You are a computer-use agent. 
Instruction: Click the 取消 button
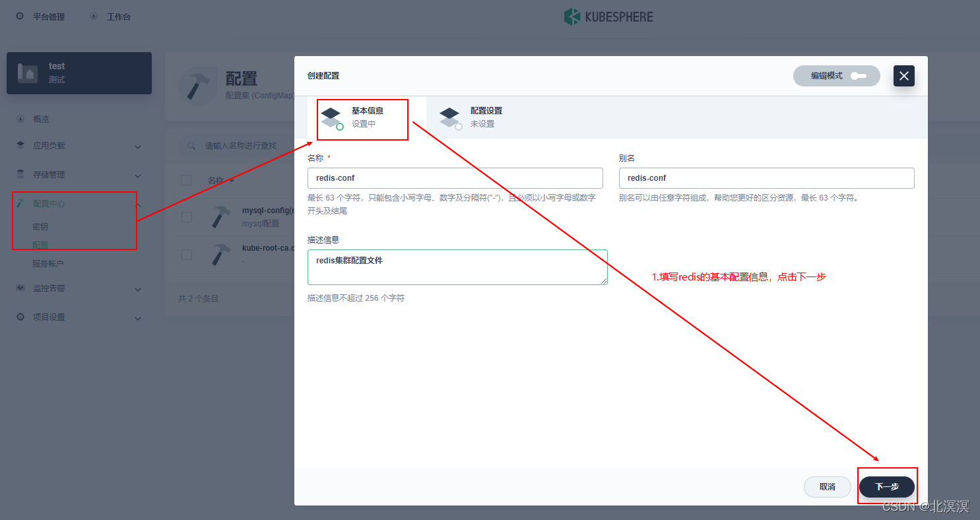click(828, 487)
